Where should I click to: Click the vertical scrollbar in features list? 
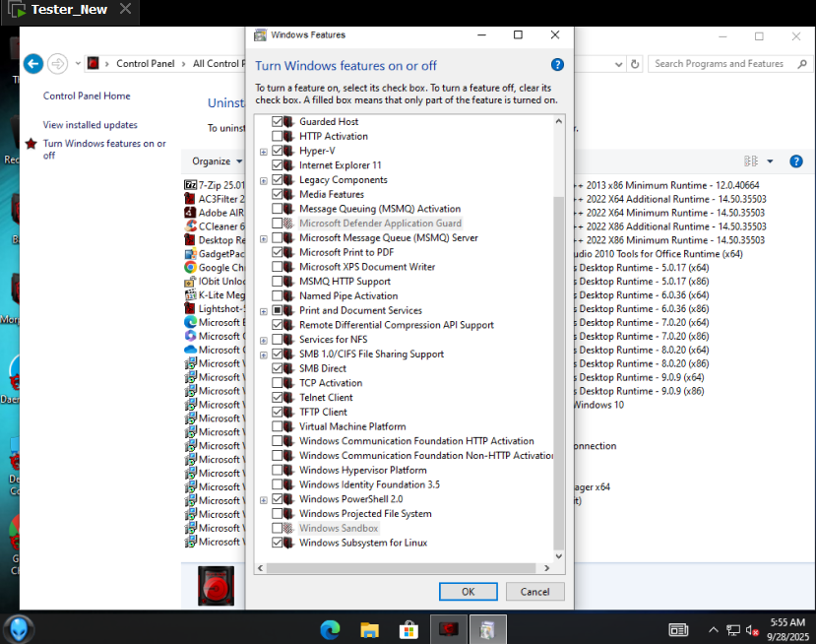click(558, 372)
